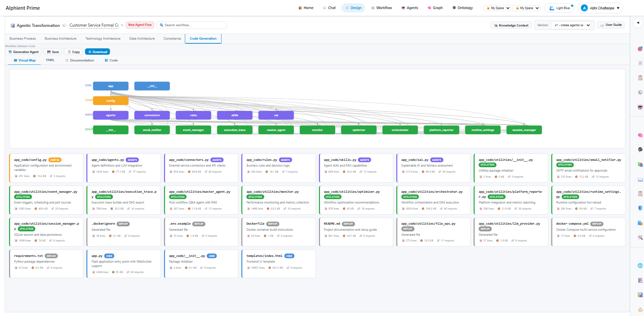The height and width of the screenshot is (316, 644).
Task: Open the globe icon in right sidebar
Action: [640, 266]
